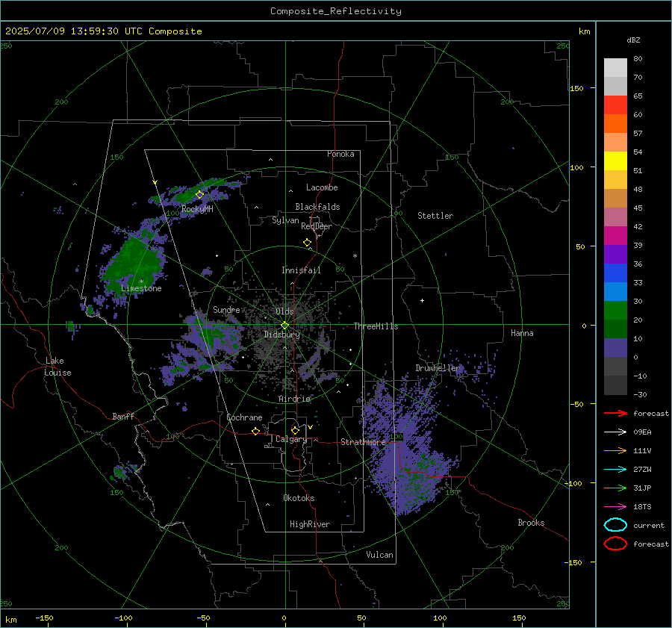Screen dimensions: 672x628
Task: Pick the magenta 39–42 dBZ swatch
Action: 615,236
